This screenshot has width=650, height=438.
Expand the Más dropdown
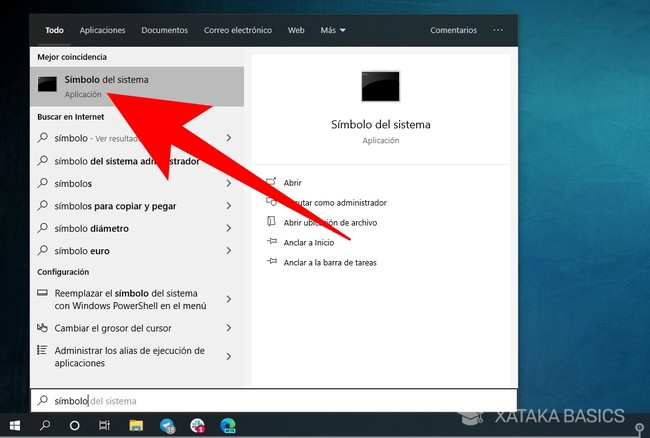(x=333, y=30)
